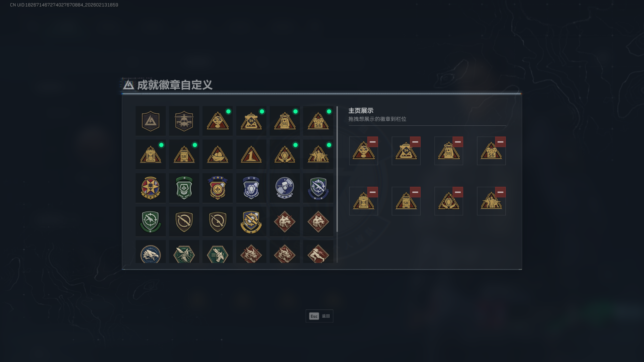The image size is (644, 362).
Task: Select the bird nest triangle badge
Action: 218,154
